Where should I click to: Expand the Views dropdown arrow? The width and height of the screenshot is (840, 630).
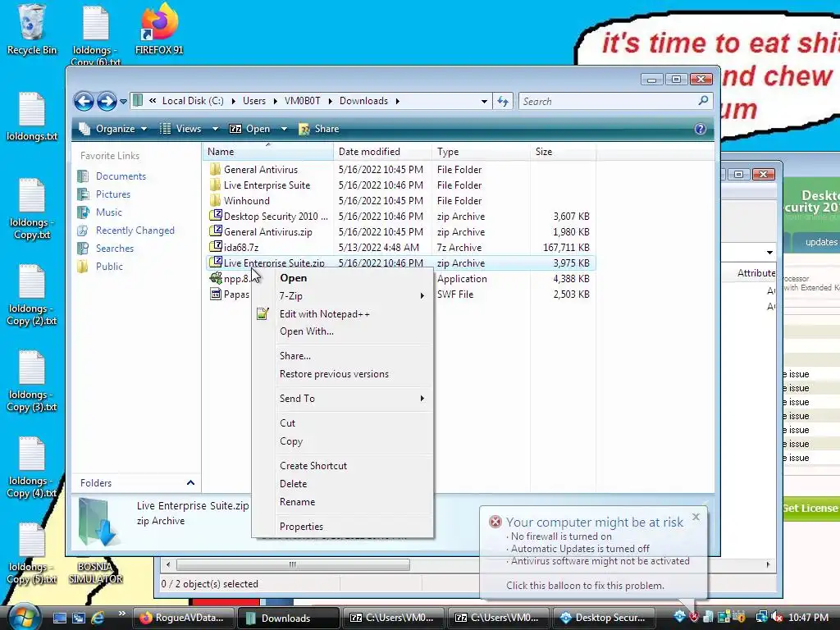(216, 129)
